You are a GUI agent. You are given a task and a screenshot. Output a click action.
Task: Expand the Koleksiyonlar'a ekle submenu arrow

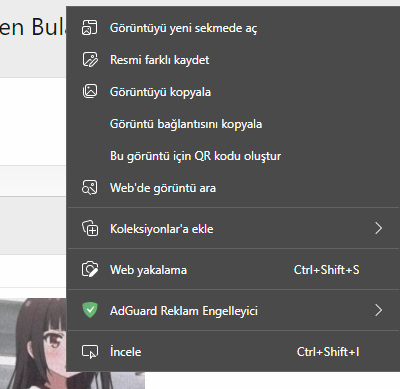click(x=378, y=228)
